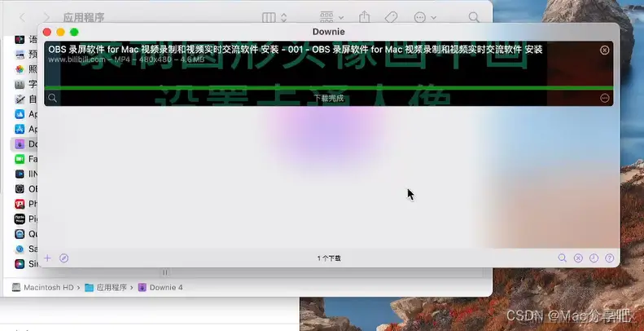Click Downie 4 in Finder path bar
This screenshot has height=331, width=644.
(x=160, y=288)
